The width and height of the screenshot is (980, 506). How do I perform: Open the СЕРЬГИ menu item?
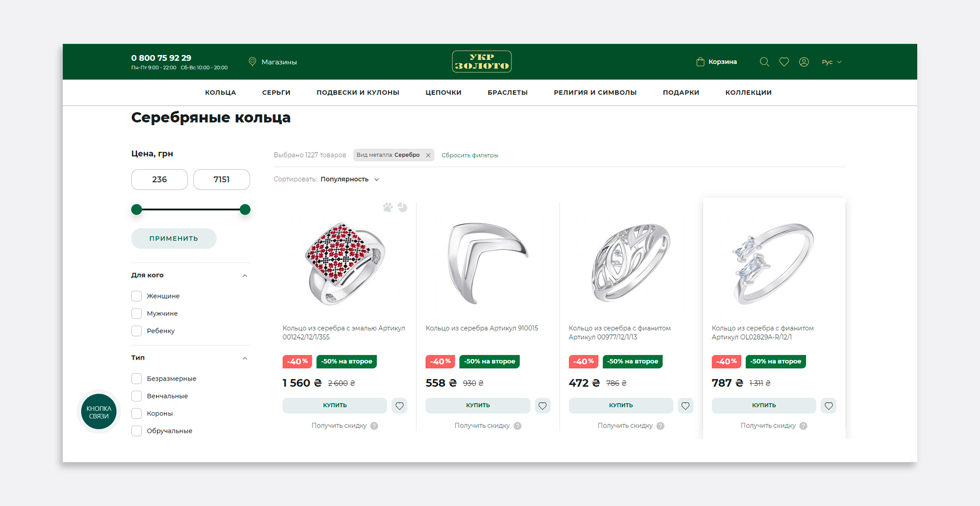(276, 92)
